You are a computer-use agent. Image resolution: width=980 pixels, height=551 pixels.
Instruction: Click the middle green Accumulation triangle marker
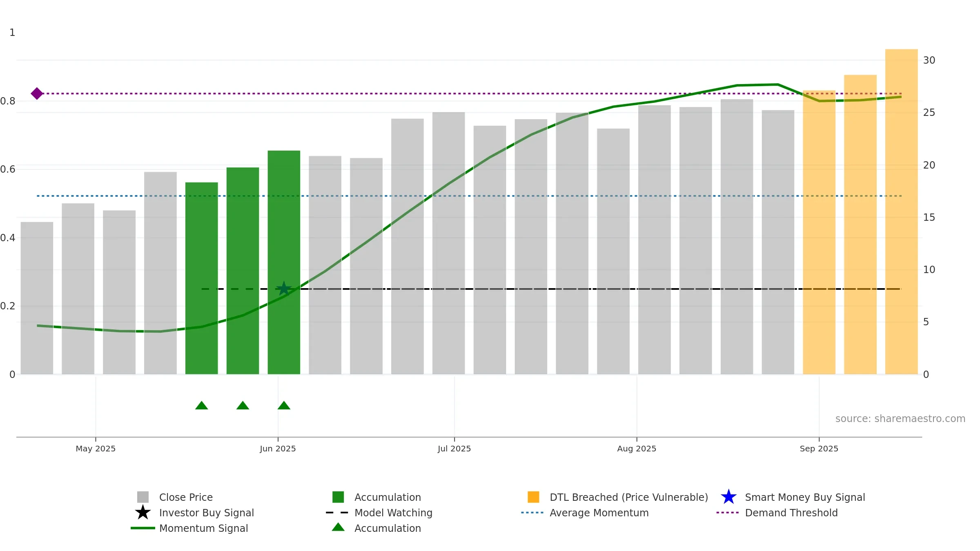point(243,405)
